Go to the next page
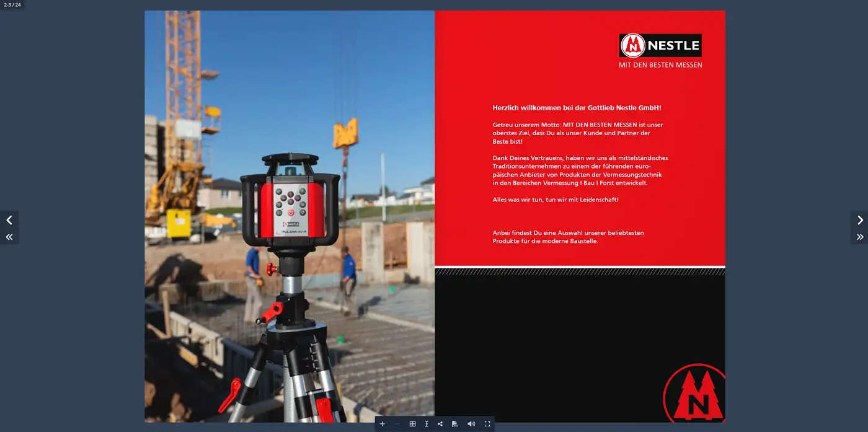The height and width of the screenshot is (432, 868). point(859,220)
